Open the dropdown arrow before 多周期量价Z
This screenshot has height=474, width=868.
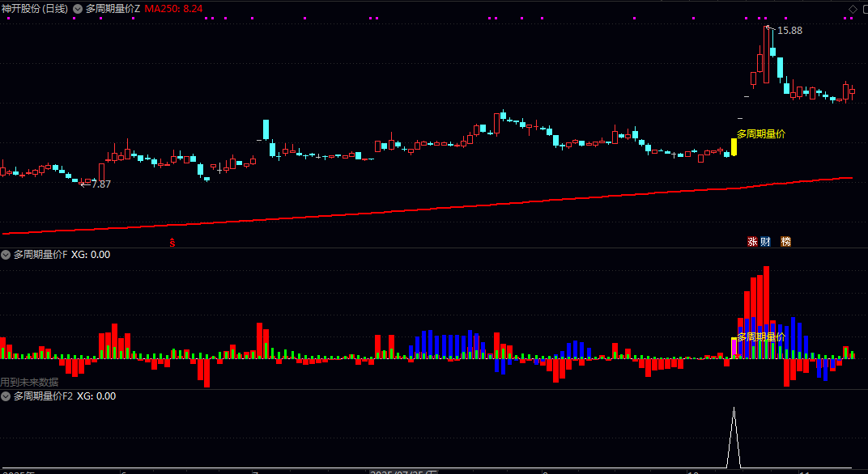(78, 9)
